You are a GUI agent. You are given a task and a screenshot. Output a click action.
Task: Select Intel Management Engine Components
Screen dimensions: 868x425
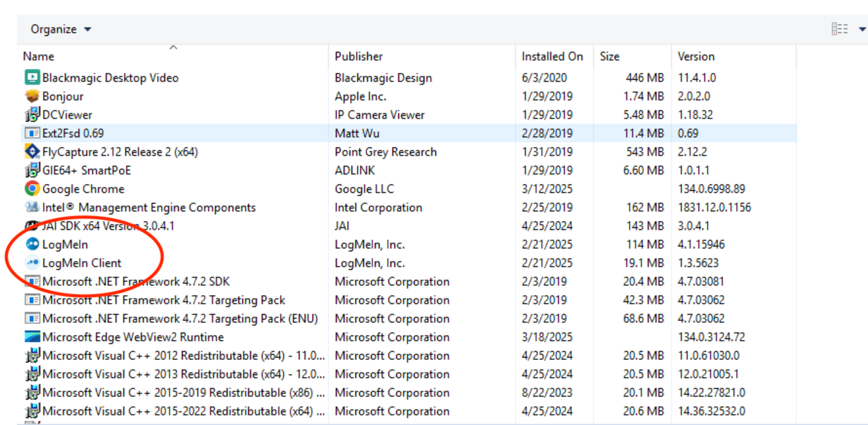[x=149, y=207]
